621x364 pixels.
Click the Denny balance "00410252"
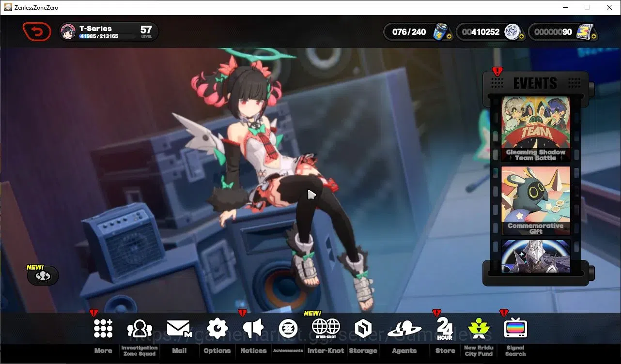pos(481,32)
